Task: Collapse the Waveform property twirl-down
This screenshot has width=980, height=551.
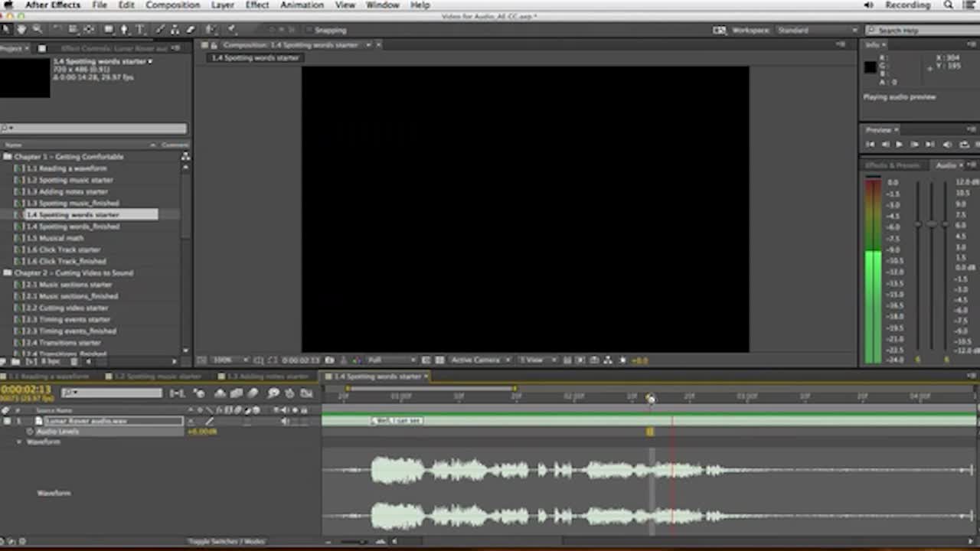Action: (20, 442)
